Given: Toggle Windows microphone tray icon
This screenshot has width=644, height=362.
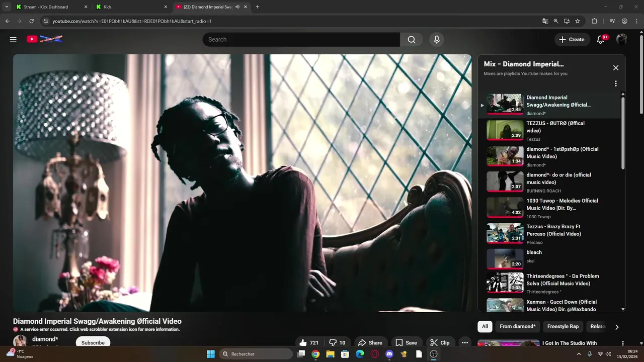Looking at the screenshot, I should (589, 354).
